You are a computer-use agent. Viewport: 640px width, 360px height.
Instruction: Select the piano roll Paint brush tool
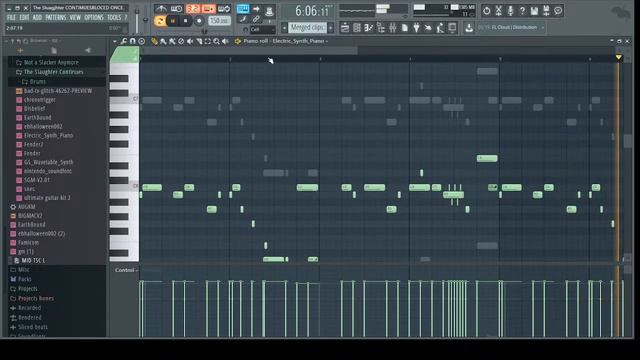point(163,41)
